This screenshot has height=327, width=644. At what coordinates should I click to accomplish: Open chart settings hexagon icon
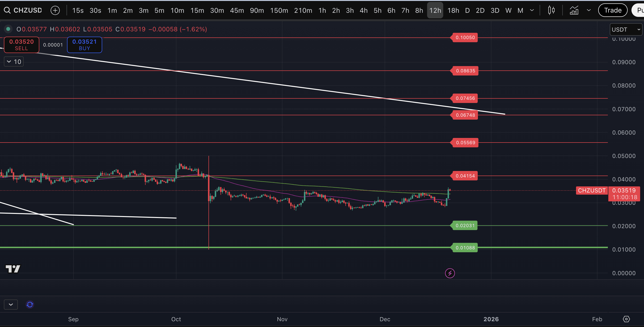[x=626, y=319]
